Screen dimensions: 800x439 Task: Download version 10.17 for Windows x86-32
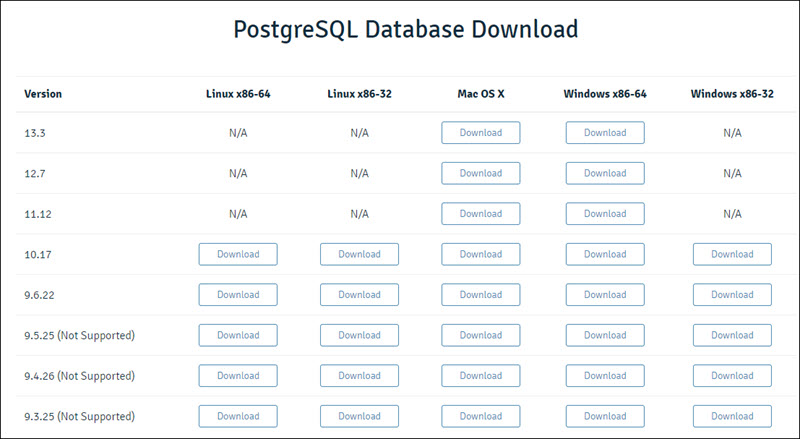point(732,254)
